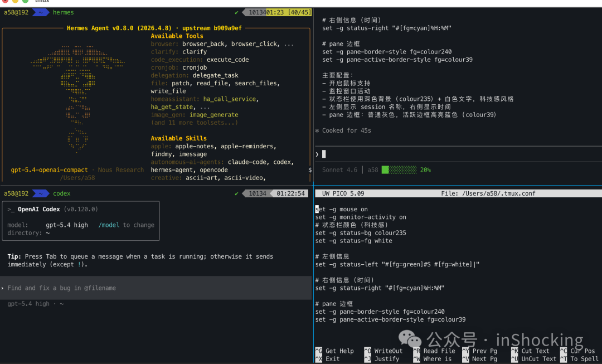602x364 pixels.
Task: Focus the Codex 'Find and fix a bug' input
Action: point(156,288)
